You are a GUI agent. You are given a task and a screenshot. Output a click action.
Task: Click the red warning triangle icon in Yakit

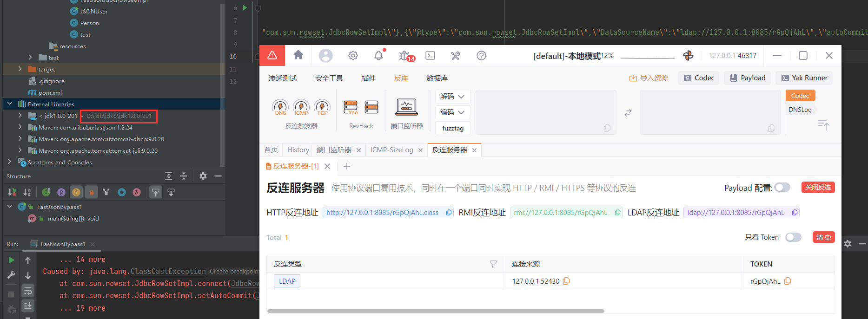tap(272, 56)
